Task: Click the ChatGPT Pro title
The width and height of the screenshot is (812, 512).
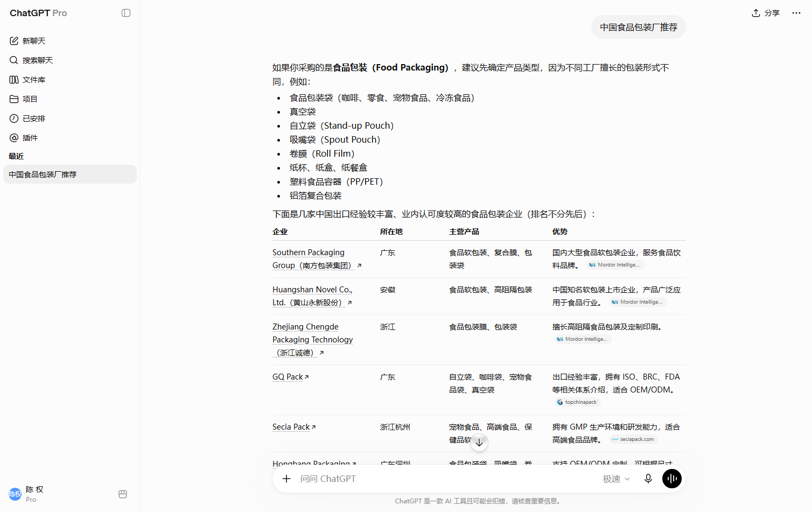Action: pos(38,13)
